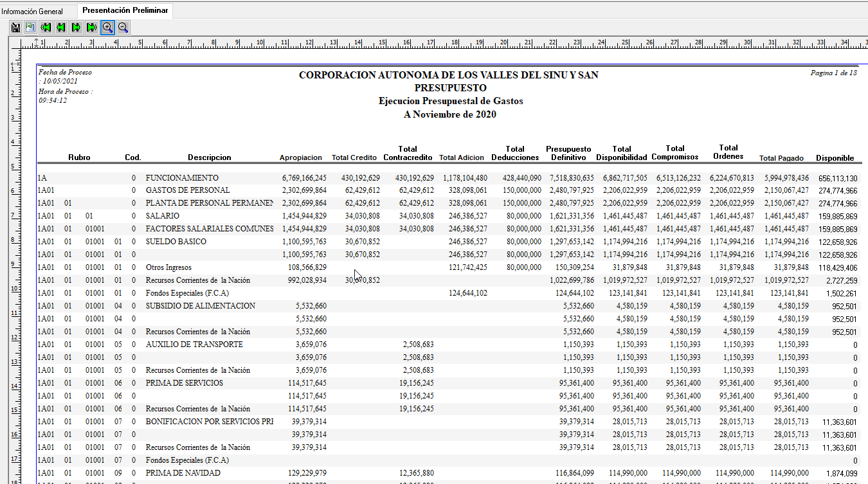Zoom out with the magnifier minus icon
Screen dimensions: 868x484
click(x=123, y=27)
